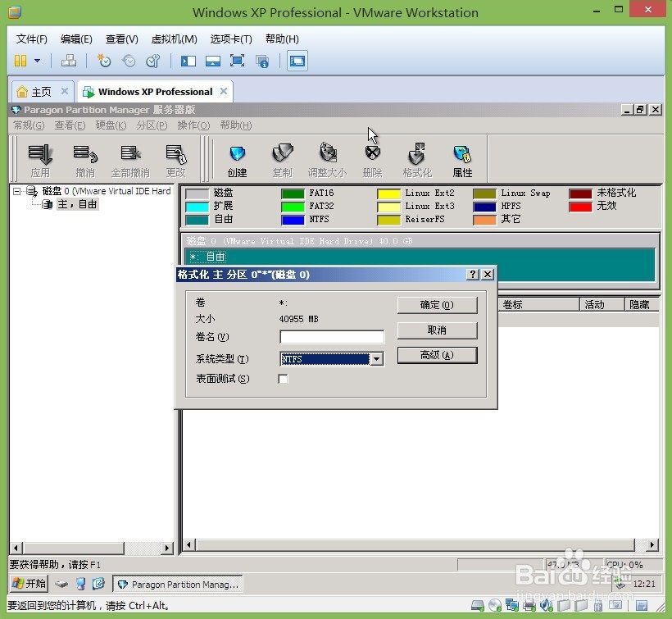Open the 编辑(E) menu in VMware
This screenshot has width=672, height=619.
(76, 39)
